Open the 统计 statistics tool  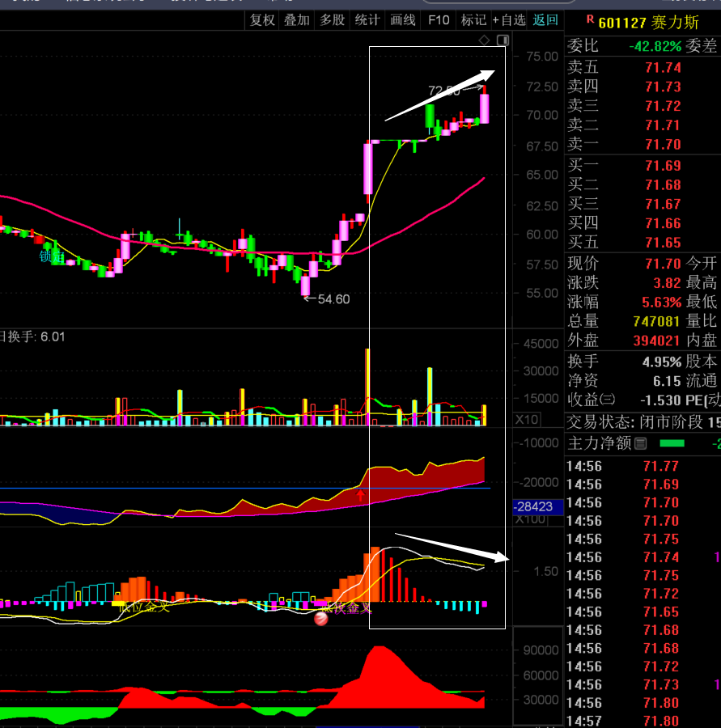[367, 20]
